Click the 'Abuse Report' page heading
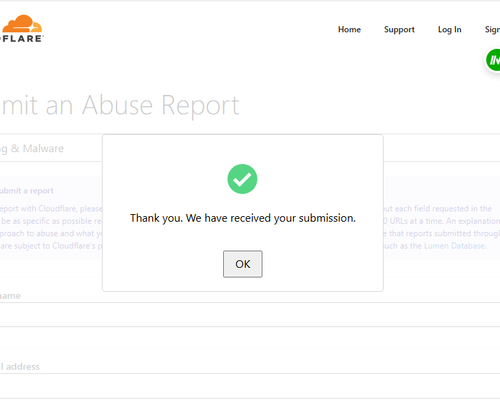The width and height of the screenshot is (500, 400). [x=161, y=105]
